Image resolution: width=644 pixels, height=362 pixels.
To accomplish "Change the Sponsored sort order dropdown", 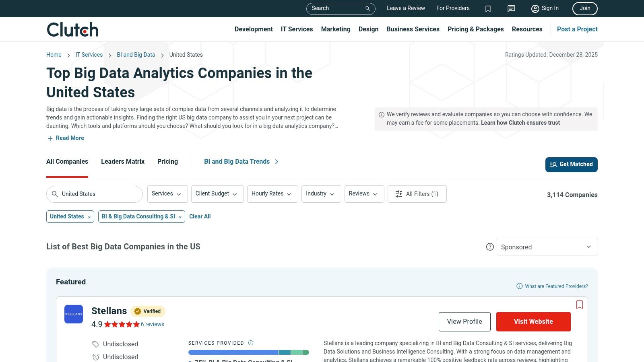I will 547,247.
